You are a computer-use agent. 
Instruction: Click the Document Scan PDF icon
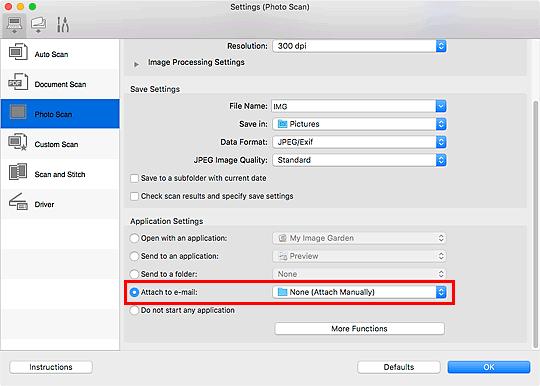(x=18, y=82)
